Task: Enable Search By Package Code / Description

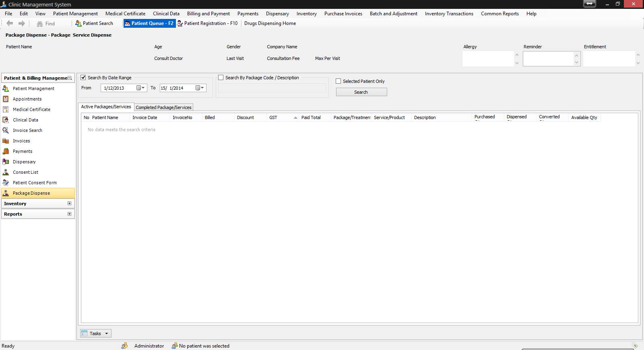Action: click(221, 78)
